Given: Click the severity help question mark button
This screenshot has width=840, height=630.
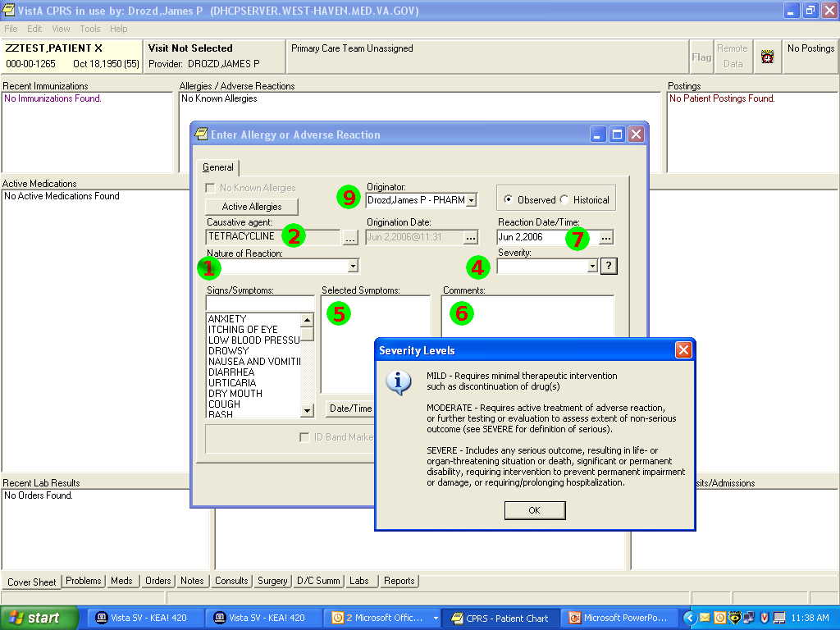Looking at the screenshot, I should click(609, 266).
